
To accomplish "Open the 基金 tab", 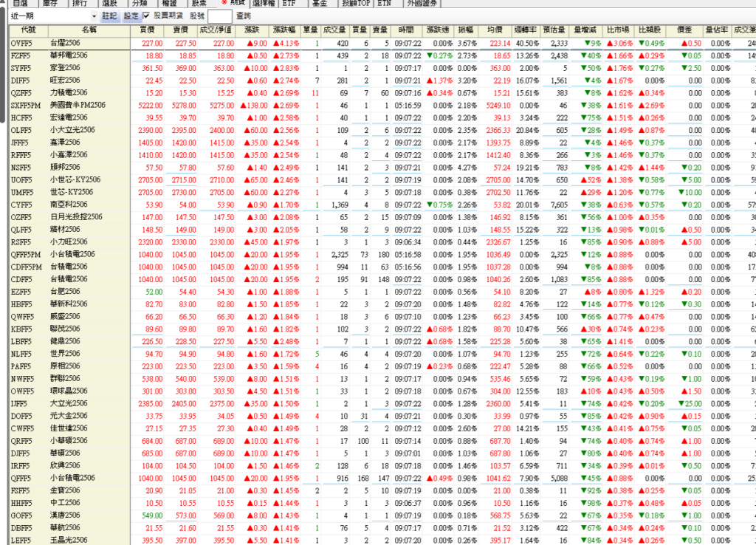I will coord(319,3).
